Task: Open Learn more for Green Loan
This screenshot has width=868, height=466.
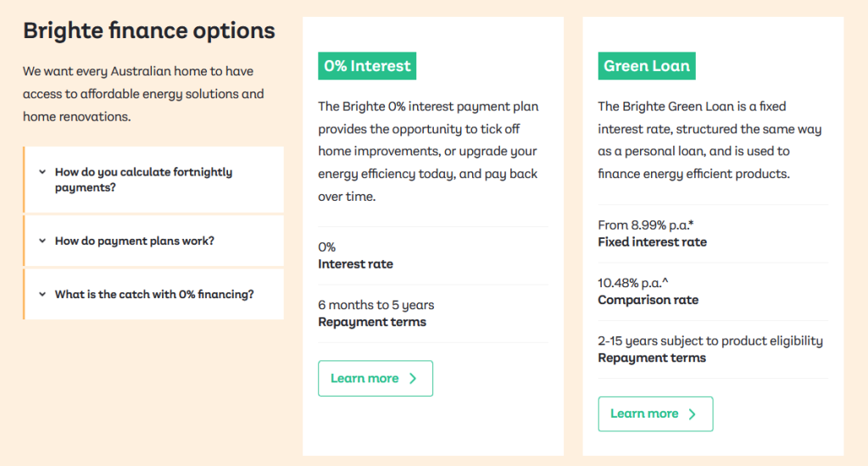Action: coord(654,414)
